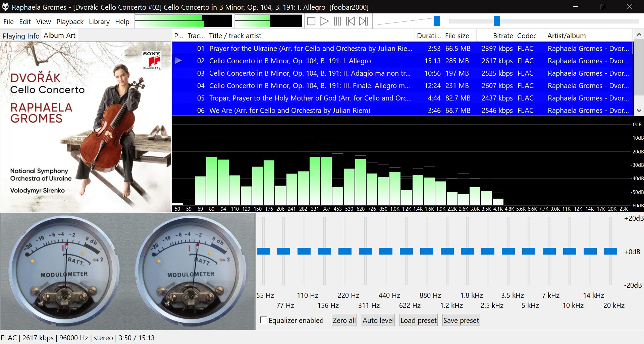Click the 7 kHz equalizer slider
Viewport: 644px width, 344px height.
[x=549, y=251]
